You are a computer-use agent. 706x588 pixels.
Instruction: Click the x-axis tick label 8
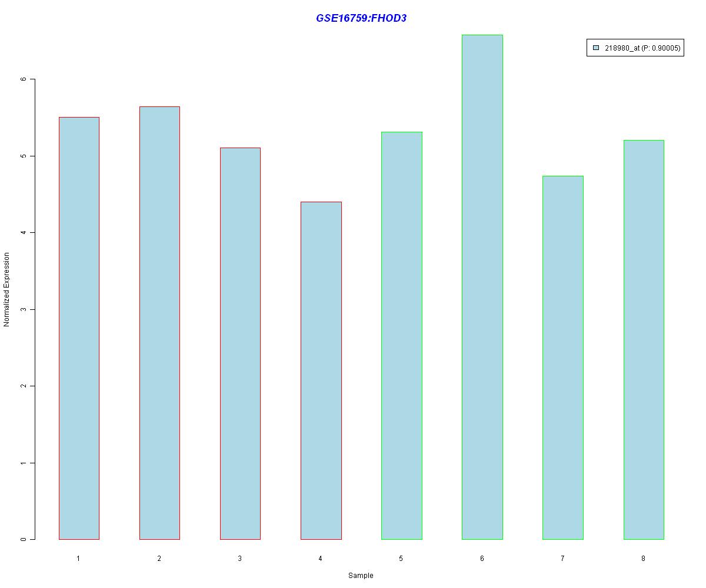(643, 559)
